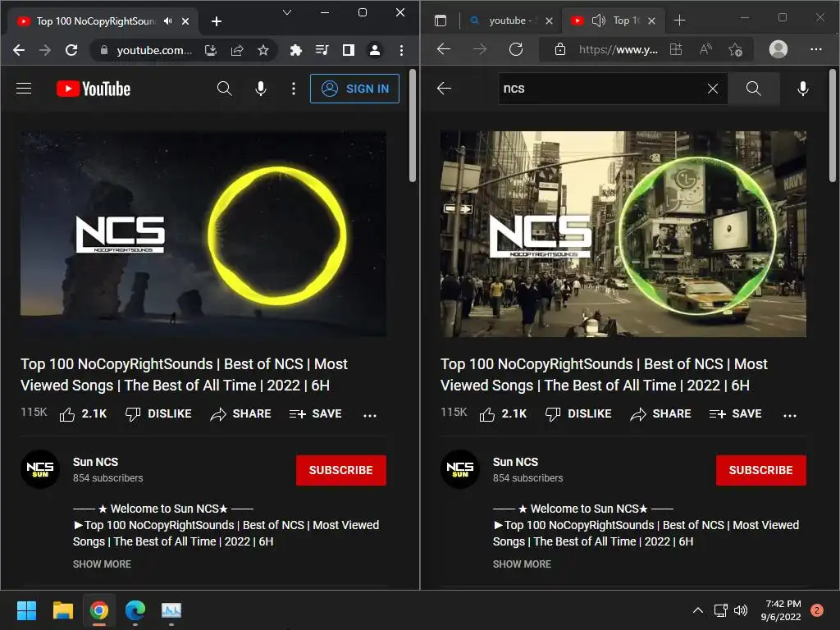Open the Sun NCS channel avatar in Chrome

40,469
